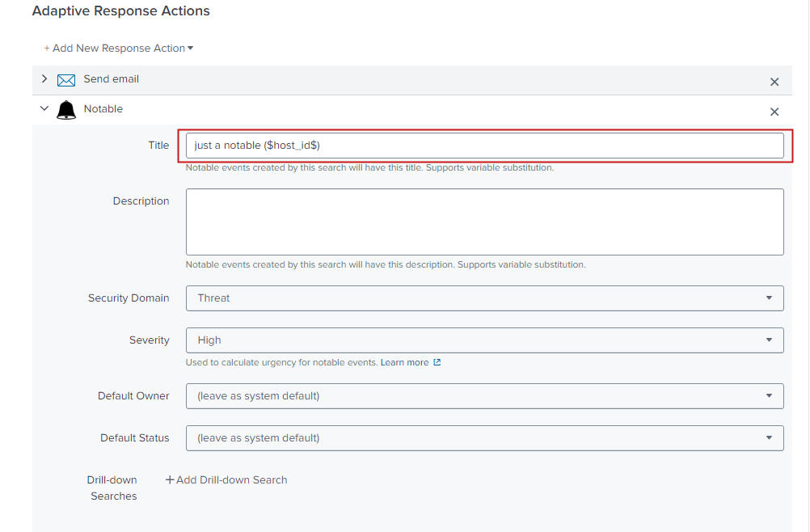Click the dropdown arrow on Default Status

point(770,437)
